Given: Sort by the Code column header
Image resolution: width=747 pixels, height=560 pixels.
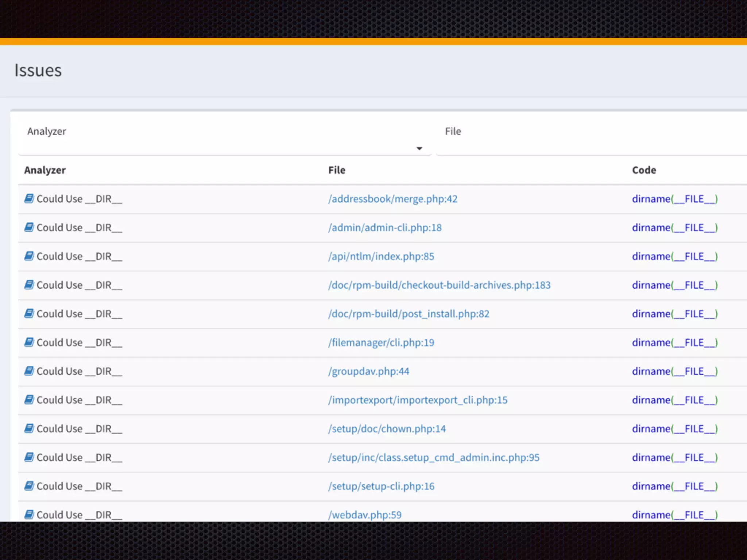Looking at the screenshot, I should [x=644, y=170].
